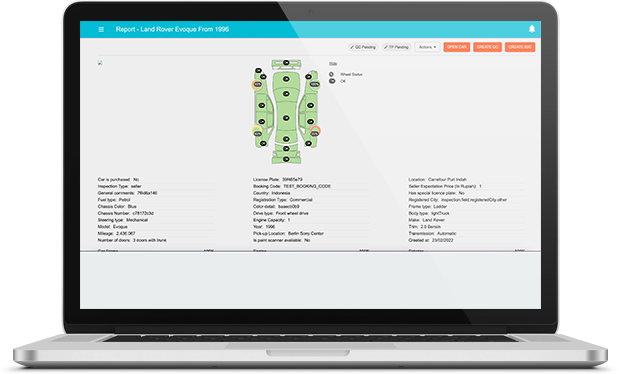The width and height of the screenshot is (619, 374).
Task: Click the OK legend icon
Action: 332,81
